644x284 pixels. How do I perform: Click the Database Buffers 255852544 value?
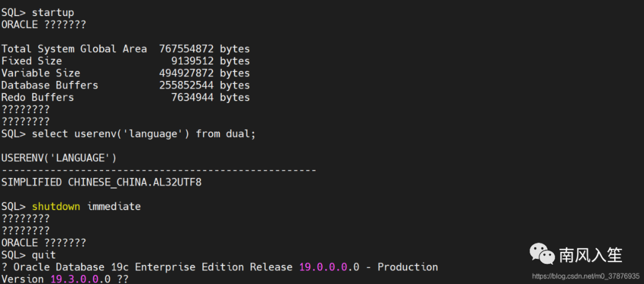tap(186, 85)
